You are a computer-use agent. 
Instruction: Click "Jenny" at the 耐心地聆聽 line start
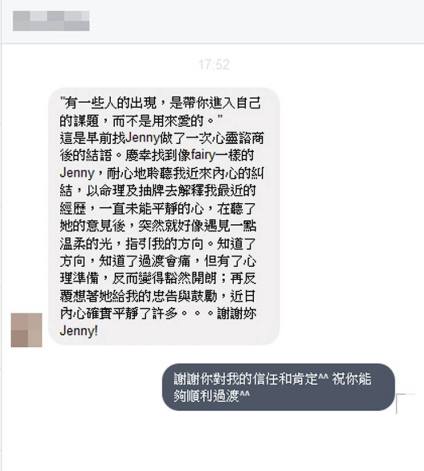click(77, 173)
